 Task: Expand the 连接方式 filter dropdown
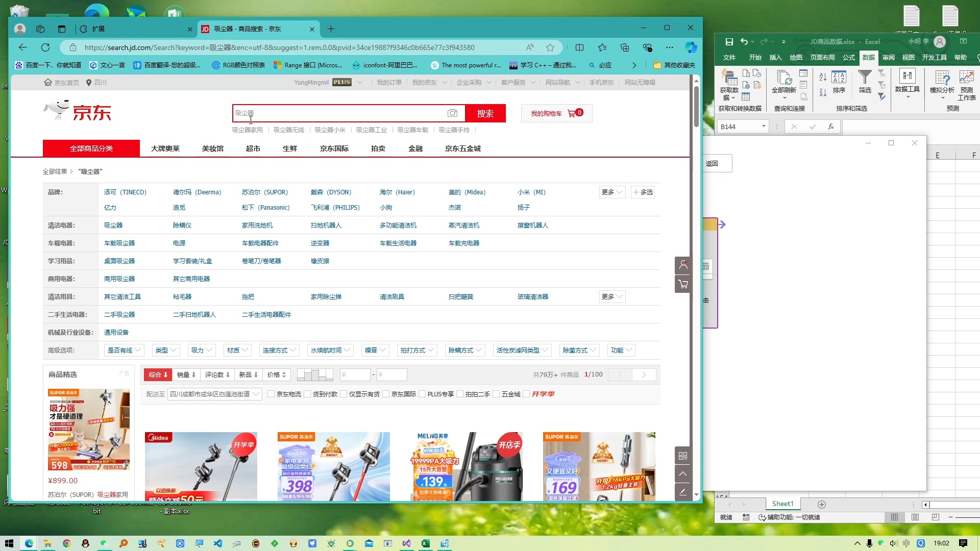coord(279,350)
